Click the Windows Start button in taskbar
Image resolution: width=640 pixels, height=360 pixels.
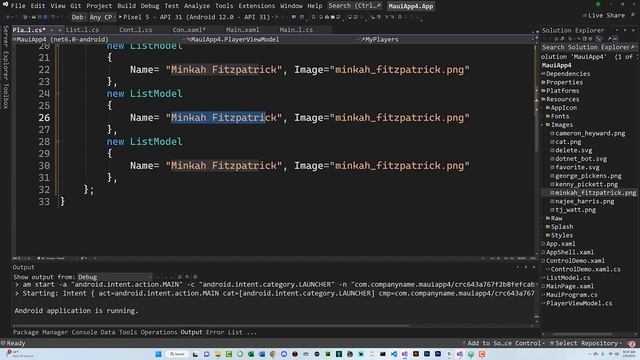point(158,354)
